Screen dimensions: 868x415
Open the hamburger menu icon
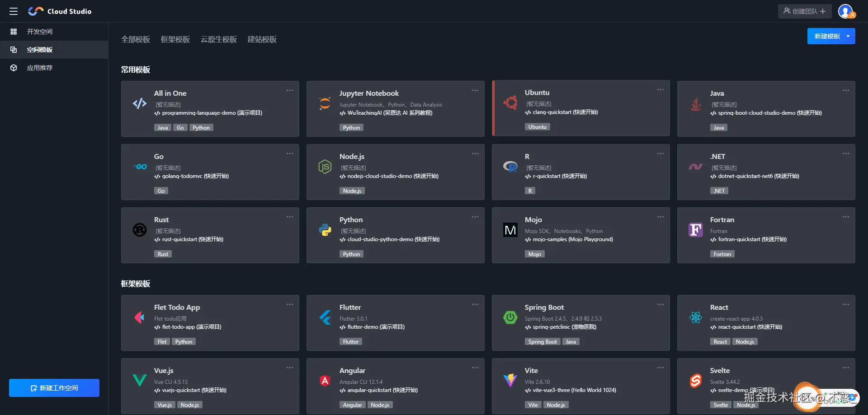14,11
